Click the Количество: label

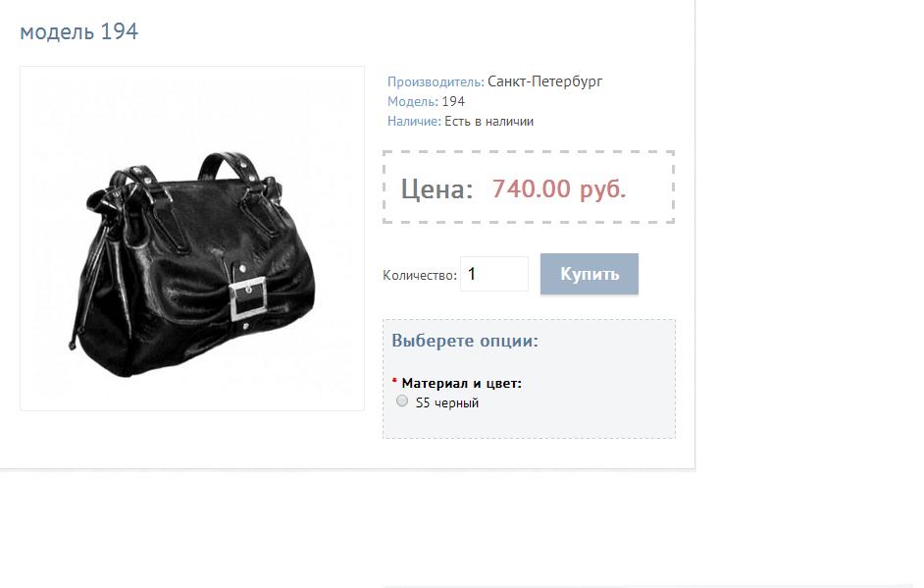(x=420, y=276)
